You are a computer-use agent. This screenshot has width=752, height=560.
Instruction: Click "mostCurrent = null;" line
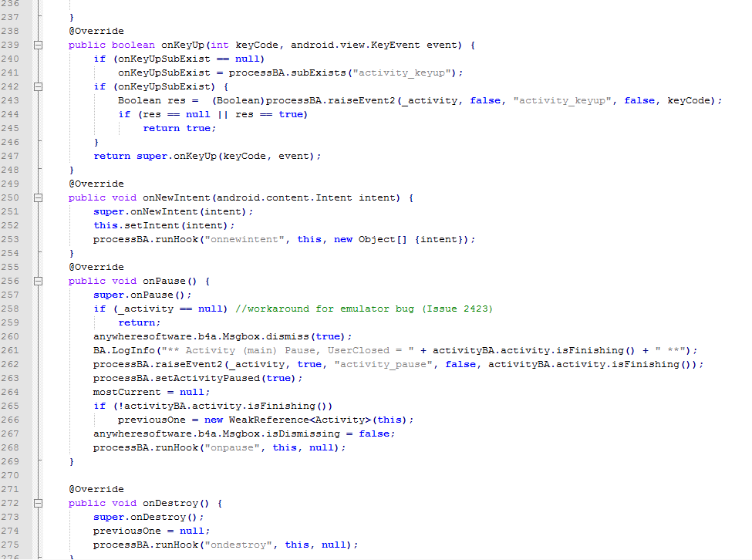pyautogui.click(x=151, y=392)
